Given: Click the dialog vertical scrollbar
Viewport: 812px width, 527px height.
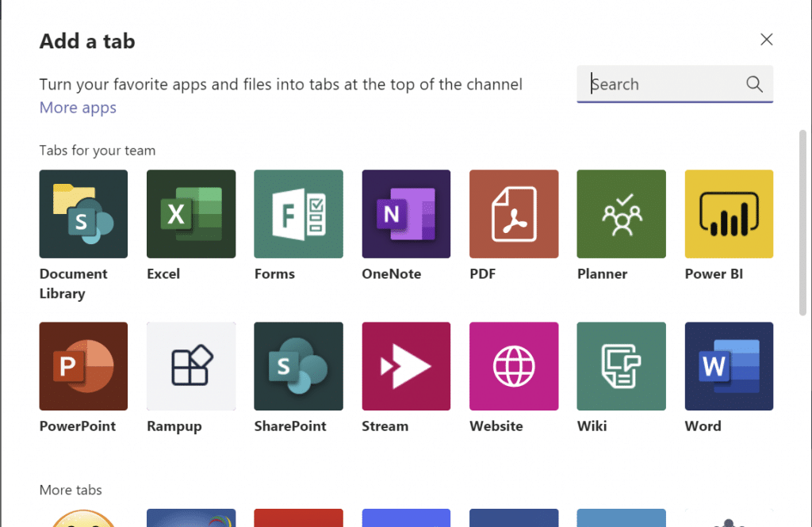Looking at the screenshot, I should point(802,223).
